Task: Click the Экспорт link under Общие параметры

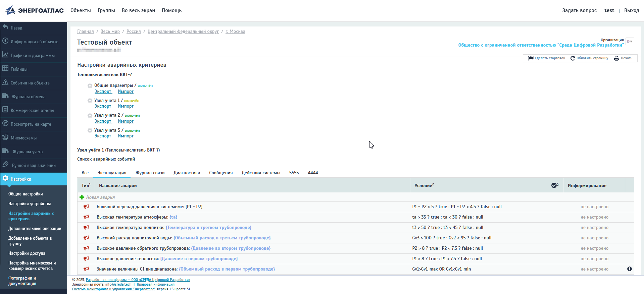Action: click(x=103, y=92)
